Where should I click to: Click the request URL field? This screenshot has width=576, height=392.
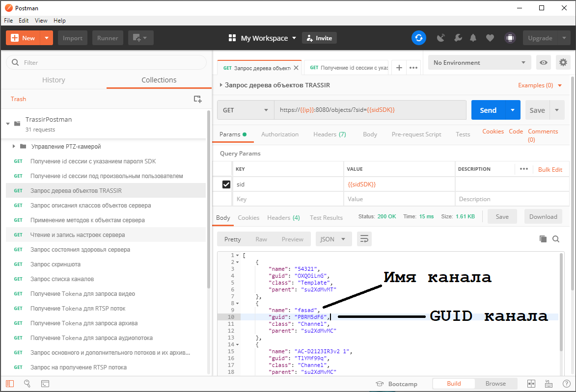pos(370,110)
